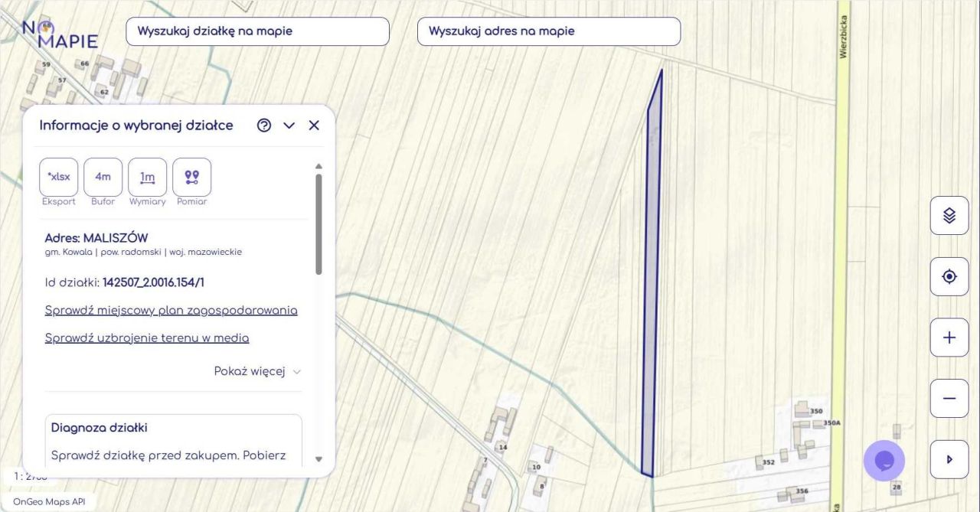Open the chat bubble widget
This screenshot has height=512, width=980.
[x=884, y=461]
